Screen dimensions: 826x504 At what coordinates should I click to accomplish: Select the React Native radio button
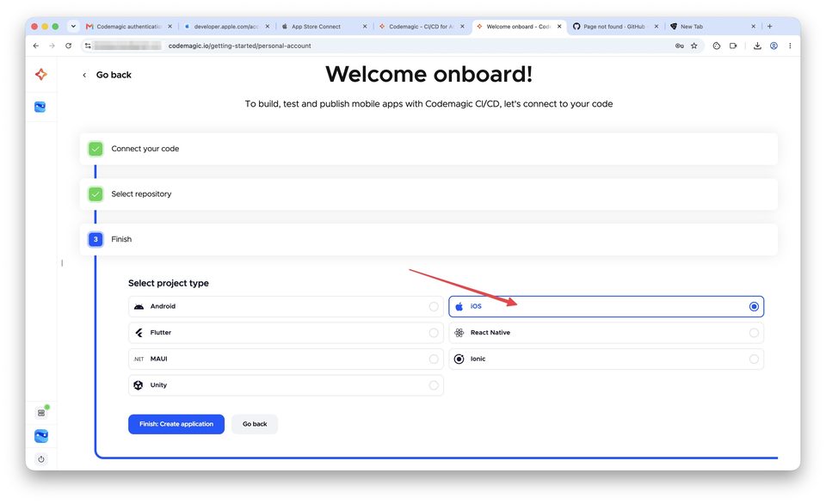754,333
